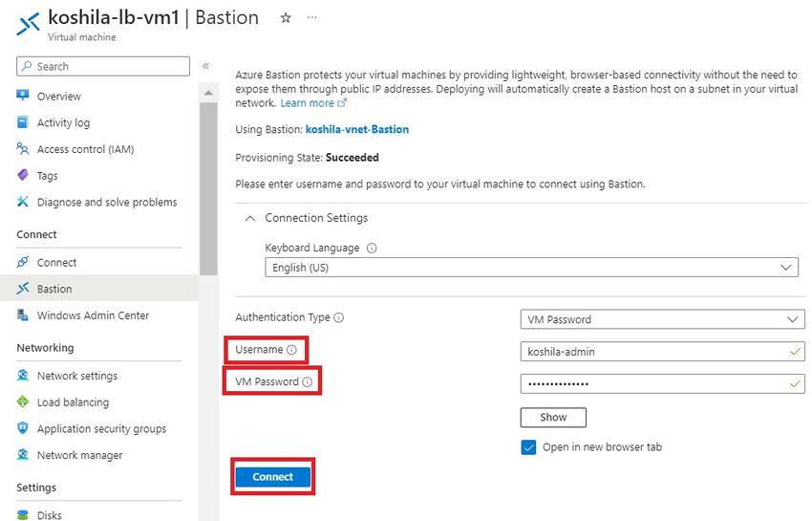Click the Activity log icon
Screen dimensions: 812x521
click(x=23, y=123)
